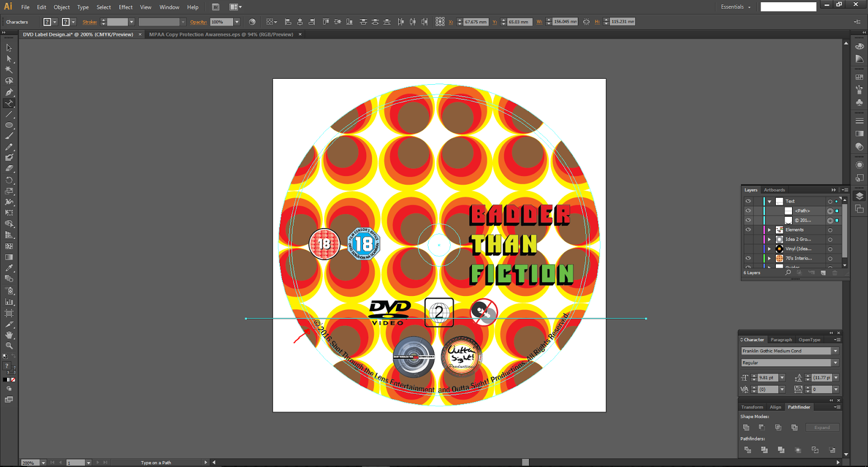This screenshot has height=467, width=868.
Task: Click Divide pathfinder icon
Action: coord(748,450)
